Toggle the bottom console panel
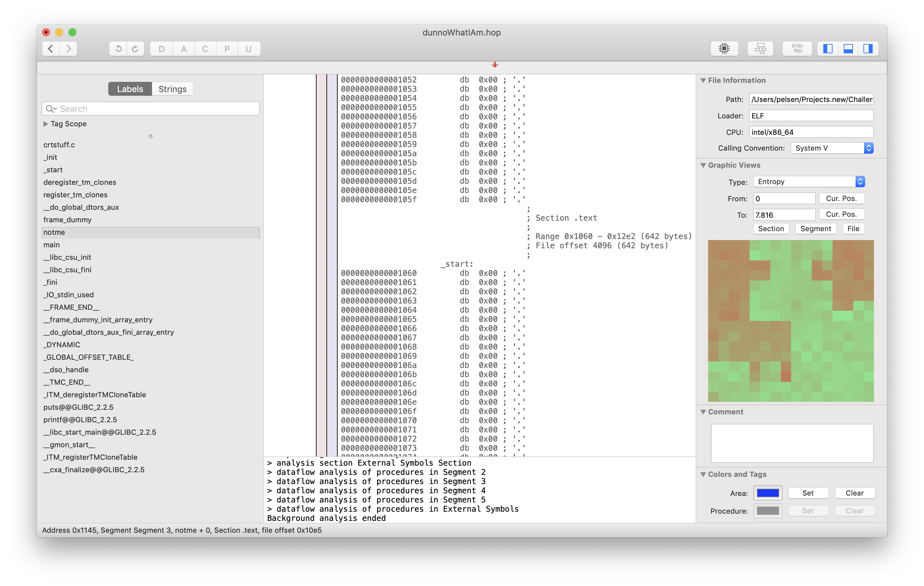Image resolution: width=924 pixels, height=586 pixels. (848, 49)
